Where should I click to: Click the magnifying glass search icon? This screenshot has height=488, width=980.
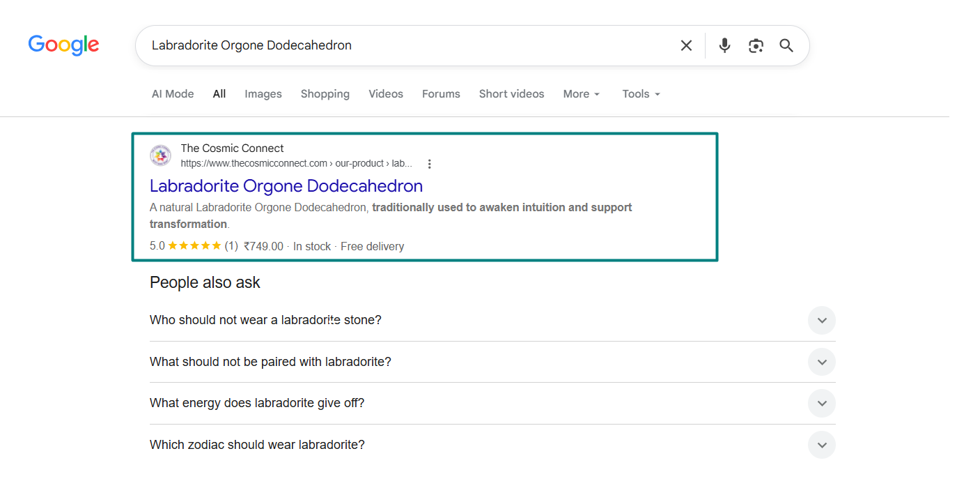[786, 45]
